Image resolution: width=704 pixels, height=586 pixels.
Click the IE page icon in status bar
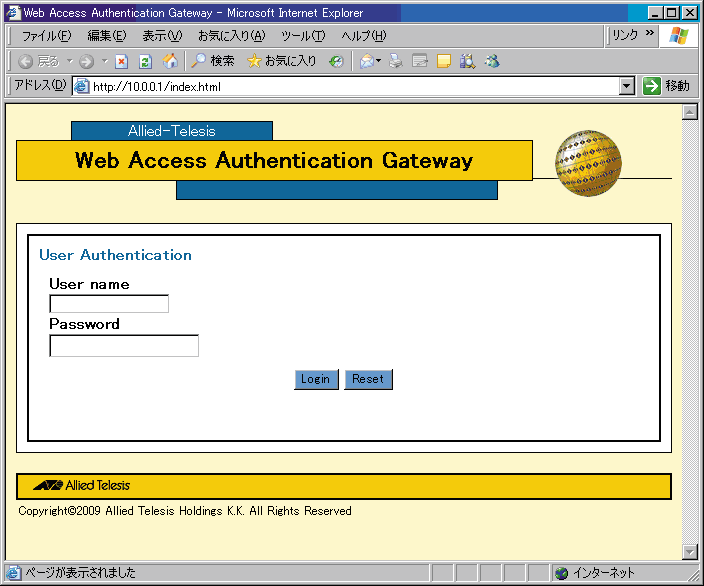13,573
